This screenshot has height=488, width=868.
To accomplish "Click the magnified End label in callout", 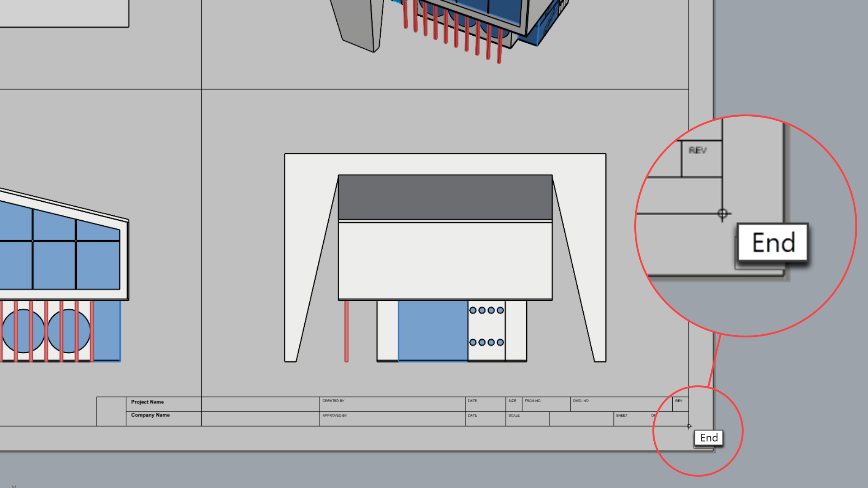I will (x=773, y=243).
